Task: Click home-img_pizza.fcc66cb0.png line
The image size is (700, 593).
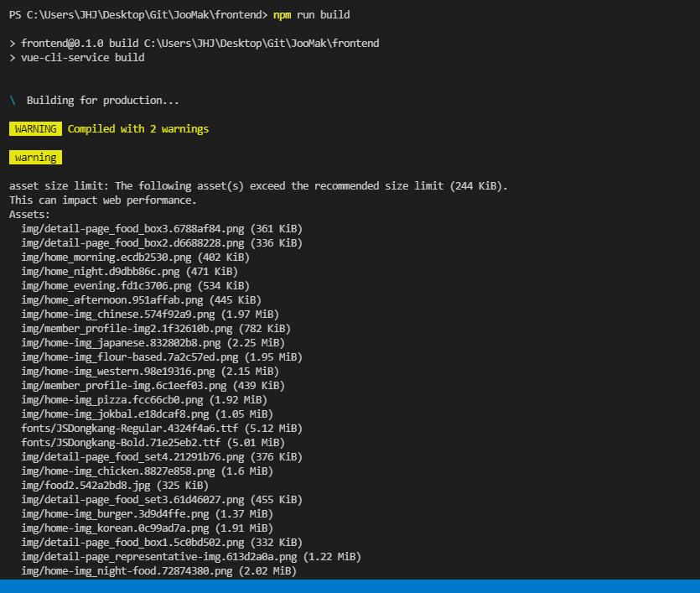Action: click(144, 400)
